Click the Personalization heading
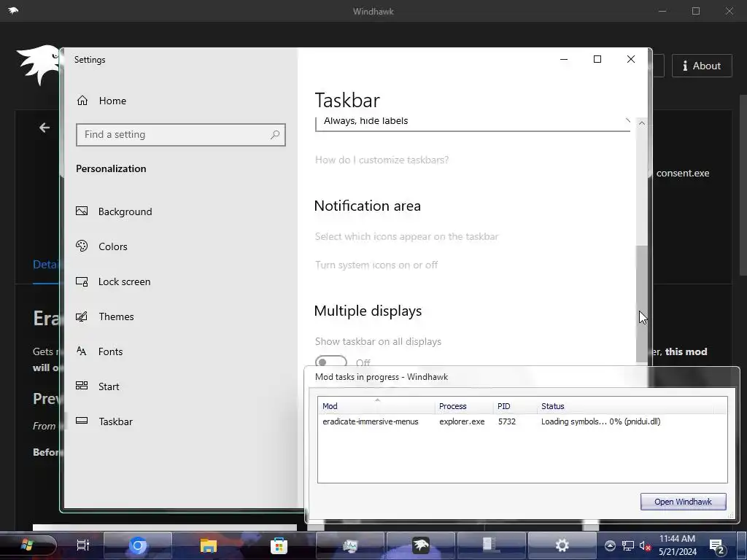Screen dimensions: 747x560 (111, 168)
